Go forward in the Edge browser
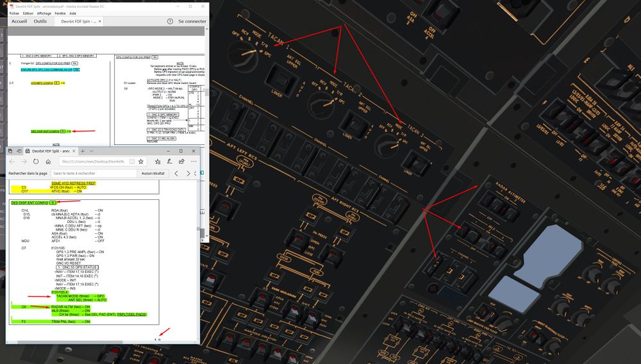 (x=24, y=161)
